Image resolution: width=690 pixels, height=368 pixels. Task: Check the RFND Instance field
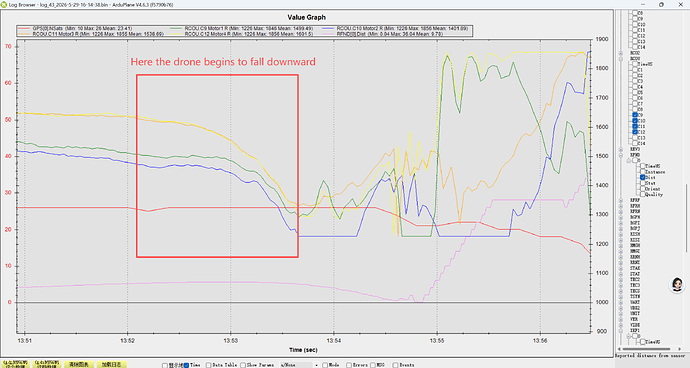[x=643, y=172]
